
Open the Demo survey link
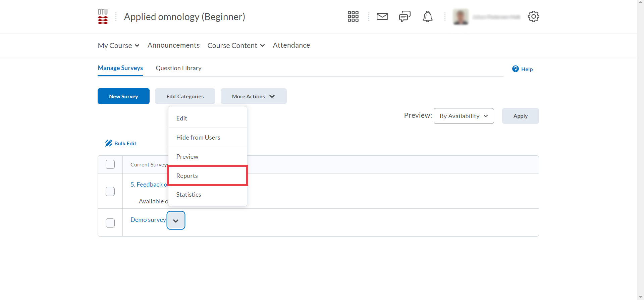(148, 220)
